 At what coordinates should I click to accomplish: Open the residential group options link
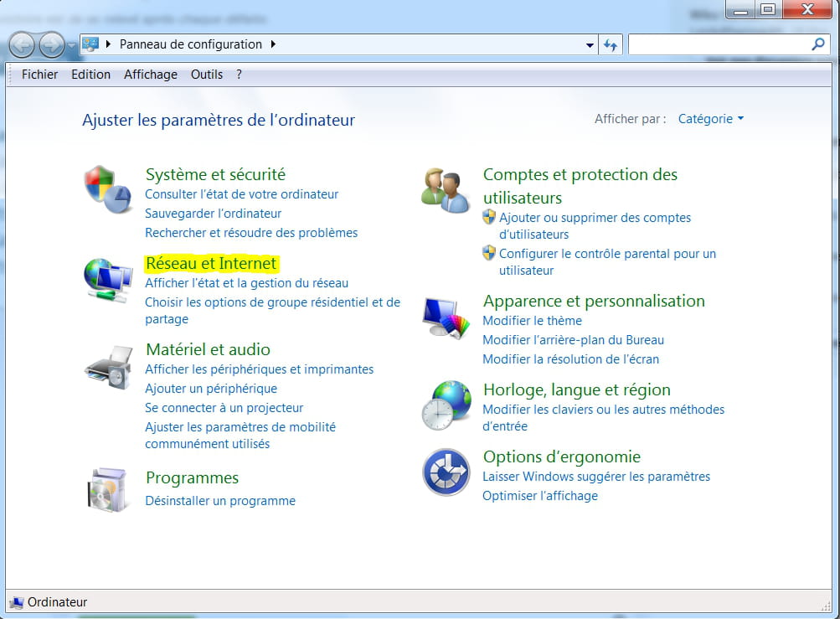point(273,310)
